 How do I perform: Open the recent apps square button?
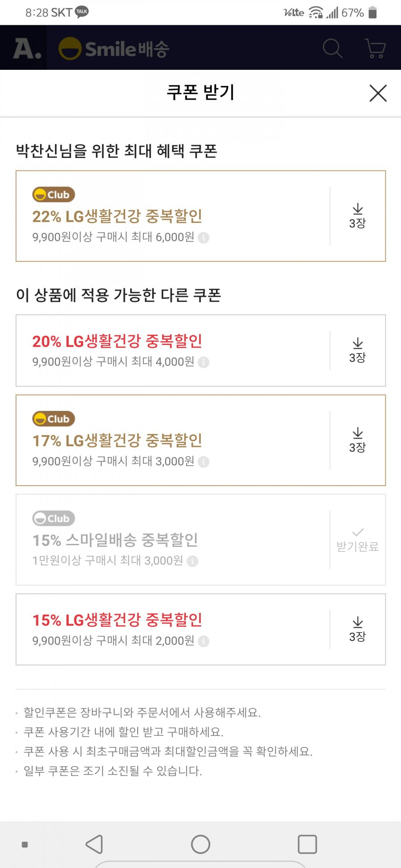[x=307, y=844]
